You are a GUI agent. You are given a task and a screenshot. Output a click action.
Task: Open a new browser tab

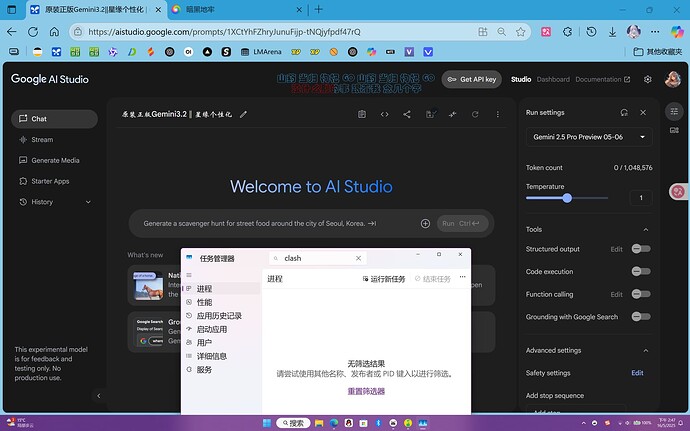[x=319, y=9]
